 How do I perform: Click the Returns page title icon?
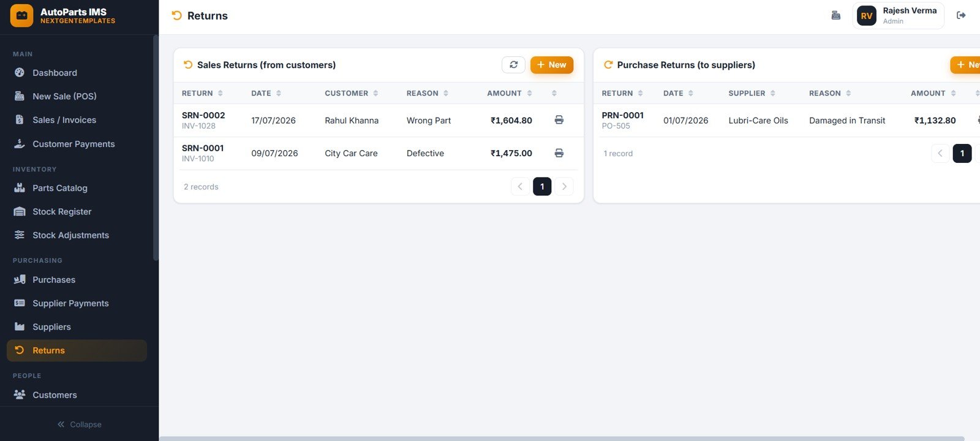pyautogui.click(x=177, y=16)
